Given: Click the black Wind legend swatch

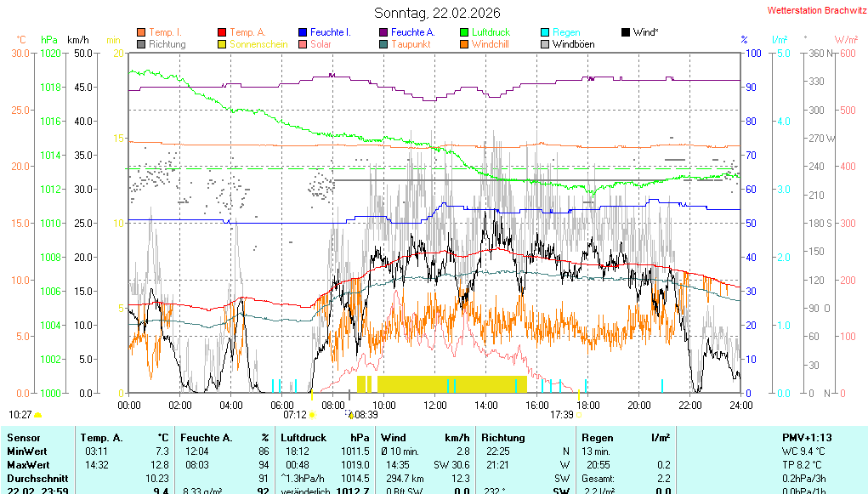Looking at the screenshot, I should pos(626,32).
